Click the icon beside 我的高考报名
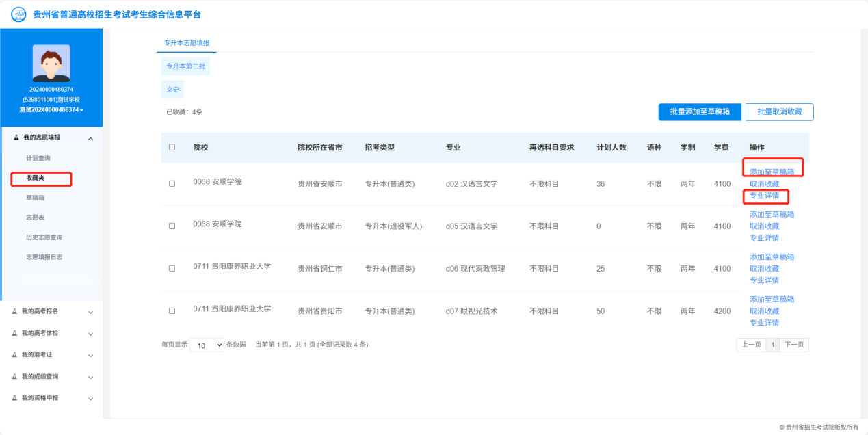This screenshot has height=435, width=868. (x=15, y=311)
